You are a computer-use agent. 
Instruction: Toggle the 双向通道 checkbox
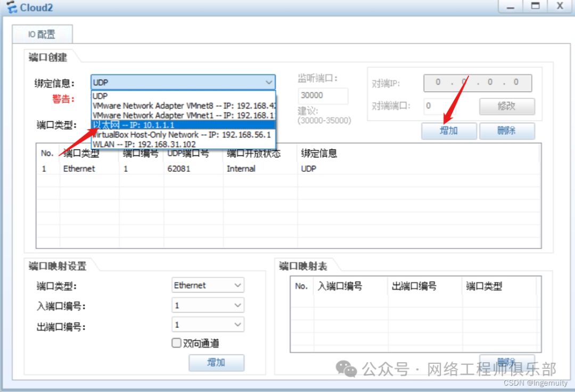(176, 343)
